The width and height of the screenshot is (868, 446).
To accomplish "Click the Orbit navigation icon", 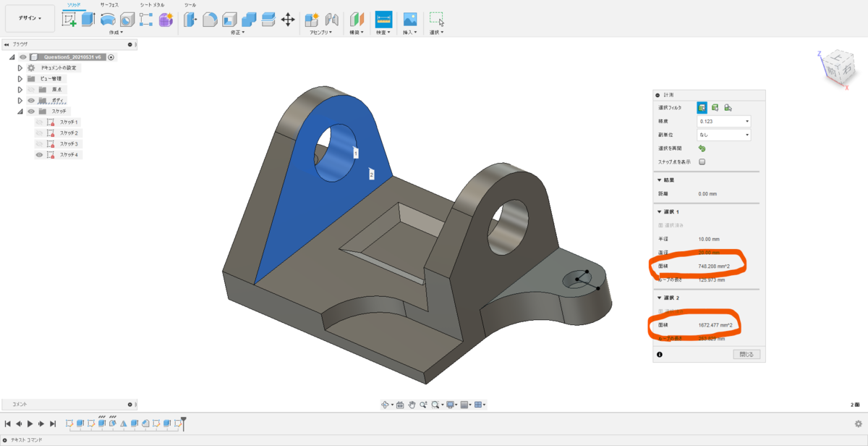I will pyautogui.click(x=386, y=405).
